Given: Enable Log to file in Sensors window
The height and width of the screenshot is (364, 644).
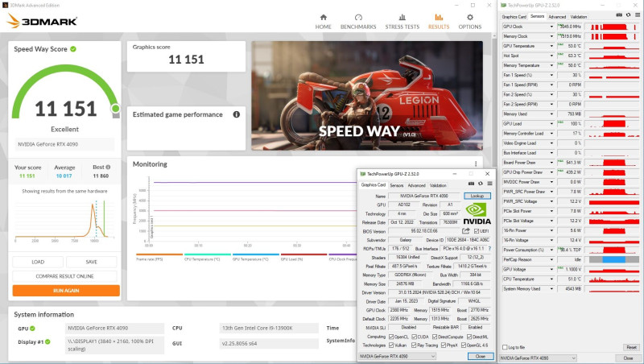Looking at the screenshot, I should (x=505, y=347).
